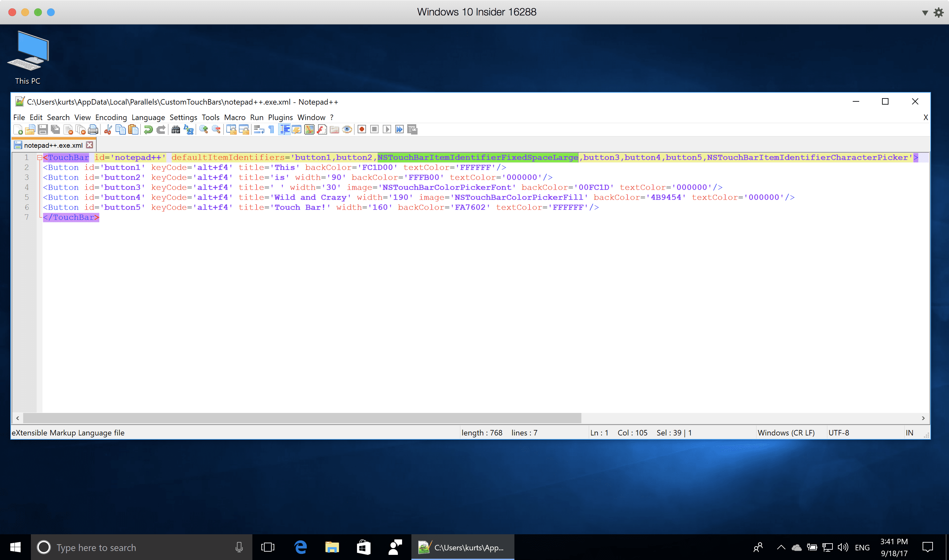949x560 pixels.
Task: Click the Close All documents toolbar icon
Action: [x=80, y=129]
